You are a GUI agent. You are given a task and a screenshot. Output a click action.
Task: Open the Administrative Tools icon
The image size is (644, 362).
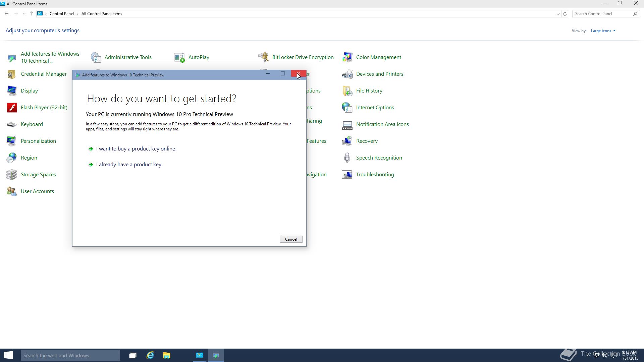[96, 57]
